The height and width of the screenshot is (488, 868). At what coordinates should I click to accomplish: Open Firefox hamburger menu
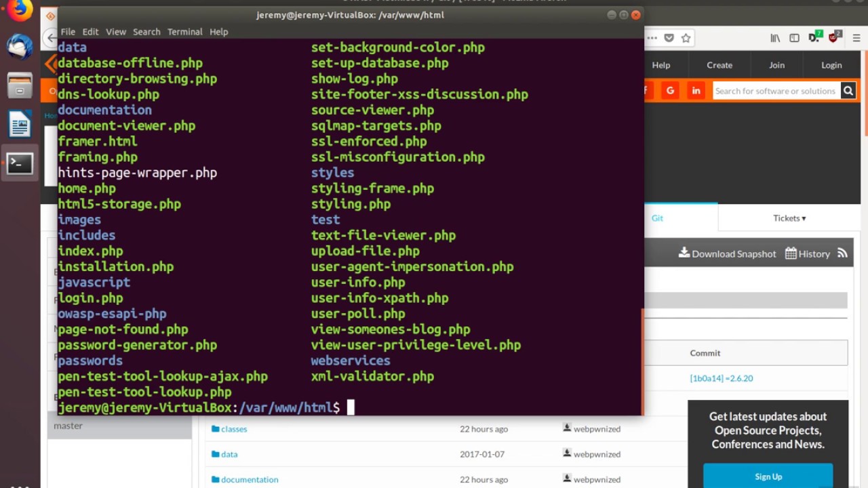point(856,38)
